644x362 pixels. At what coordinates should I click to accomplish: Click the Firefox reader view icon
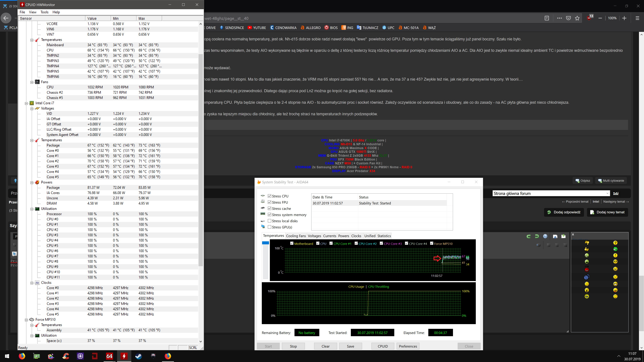pyautogui.click(x=547, y=18)
